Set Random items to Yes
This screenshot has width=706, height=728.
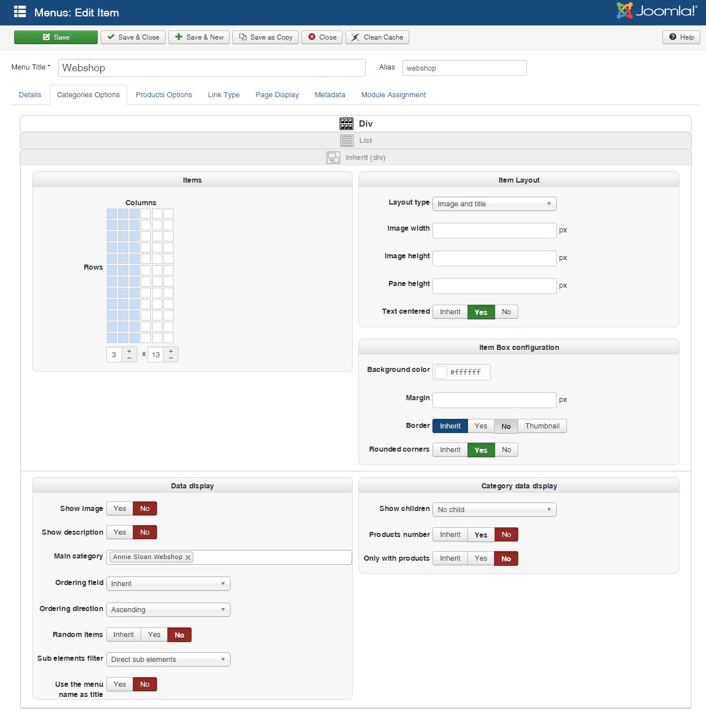[154, 635]
